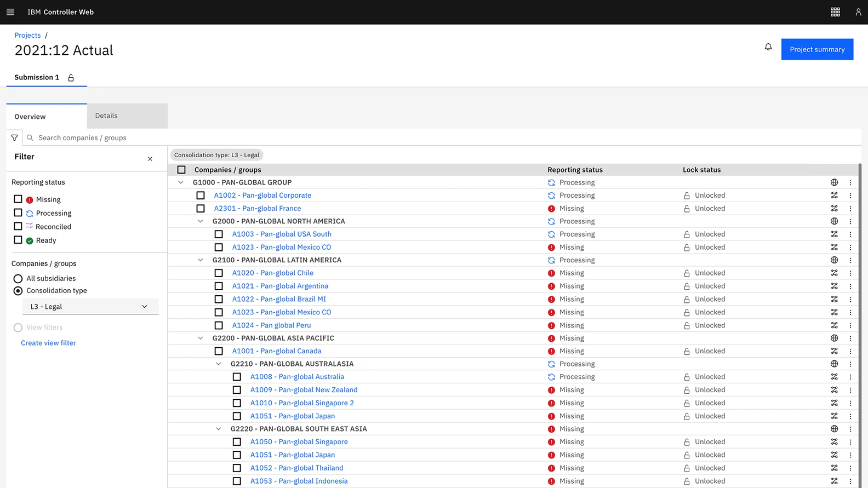The width and height of the screenshot is (868, 488).
Task: Click the intercompany icon on A2301 Pan-global France row
Action: [x=834, y=209]
